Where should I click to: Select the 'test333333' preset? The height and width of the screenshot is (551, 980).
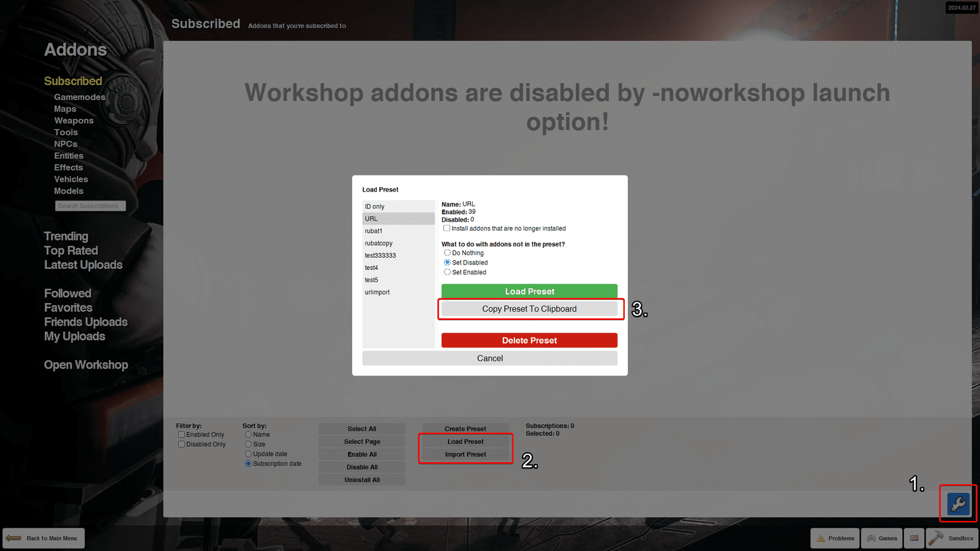click(x=398, y=255)
